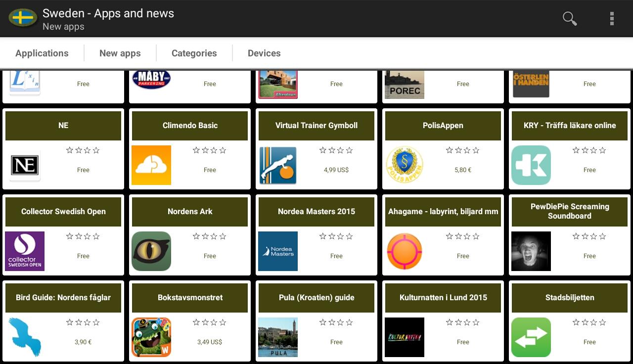Screen dimensions: 633x364
Task: Open KRY - Träffa läkare online title
Action: 570,126
